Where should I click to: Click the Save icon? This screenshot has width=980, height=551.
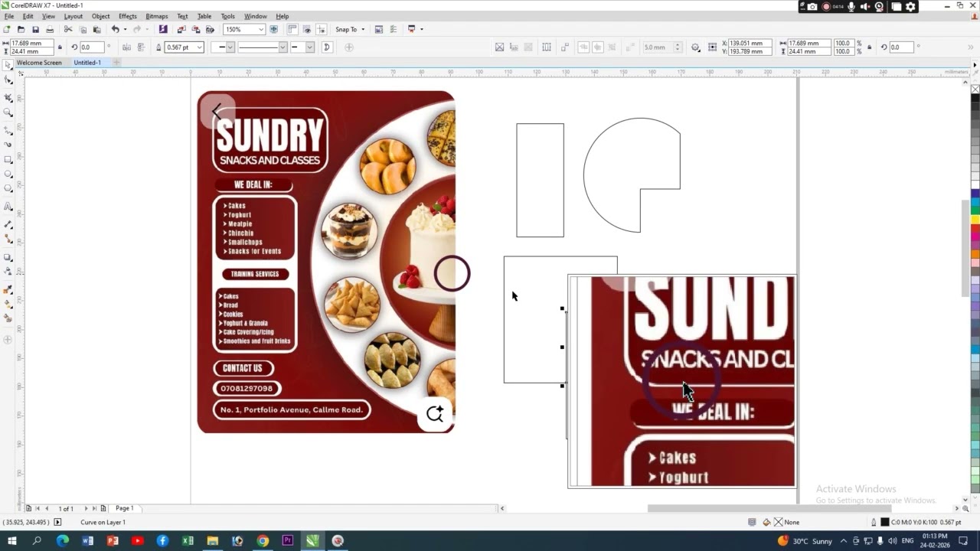[x=35, y=29]
